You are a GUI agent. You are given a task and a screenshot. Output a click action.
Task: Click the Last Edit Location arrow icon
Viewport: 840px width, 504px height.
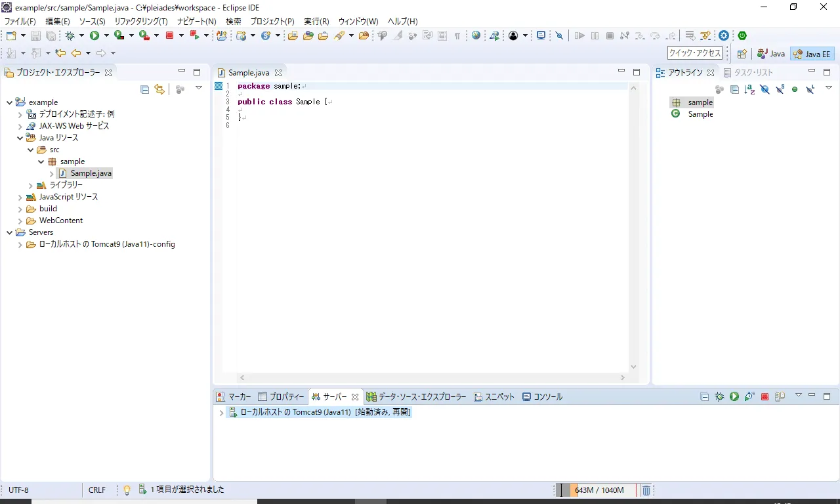click(60, 53)
